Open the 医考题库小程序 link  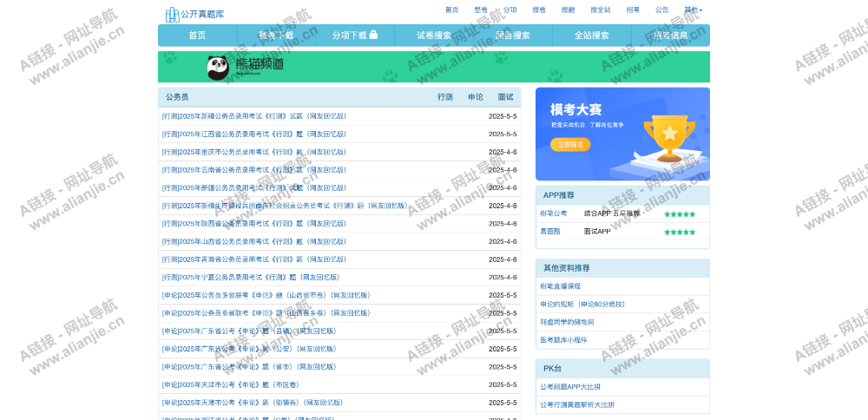click(x=563, y=340)
